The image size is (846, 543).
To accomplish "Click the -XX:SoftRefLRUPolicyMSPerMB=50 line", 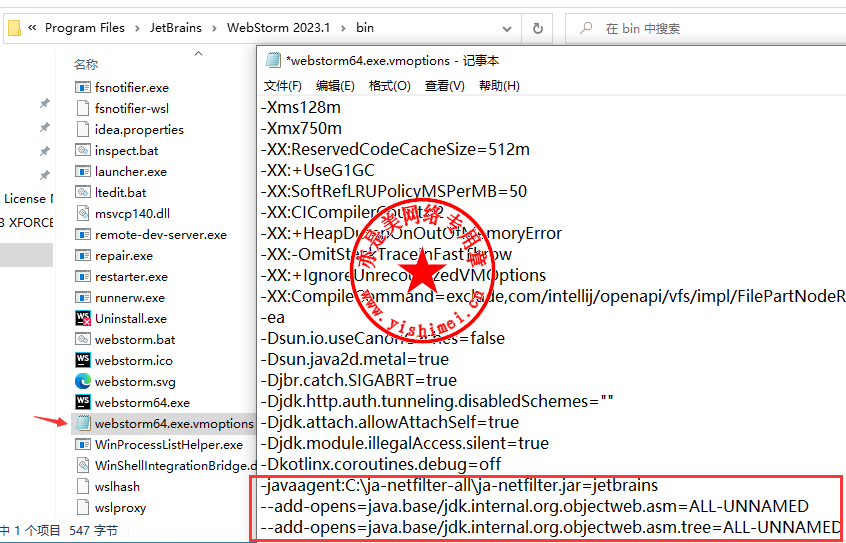I will (x=394, y=191).
